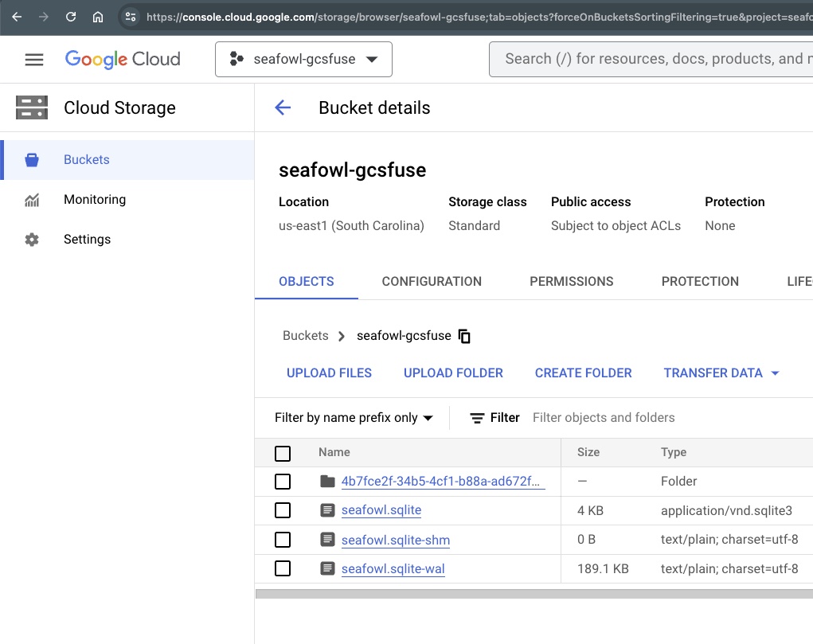The height and width of the screenshot is (644, 813).
Task: Click the browser forward arrow
Action: point(44,17)
